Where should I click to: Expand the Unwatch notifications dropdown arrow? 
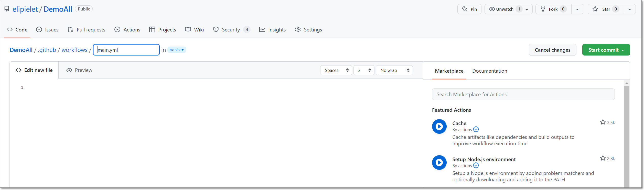click(x=527, y=9)
